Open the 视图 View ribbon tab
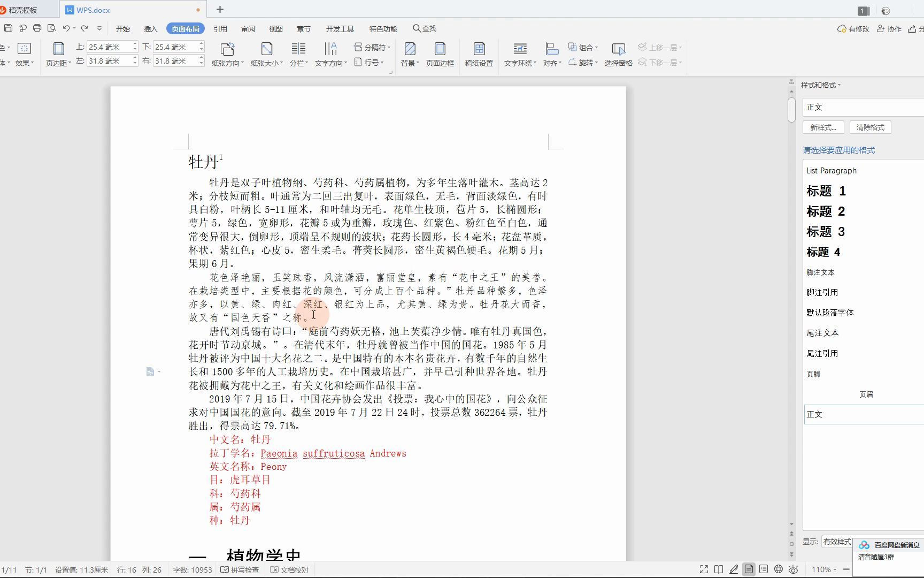This screenshot has width=924, height=578. pyautogui.click(x=276, y=29)
